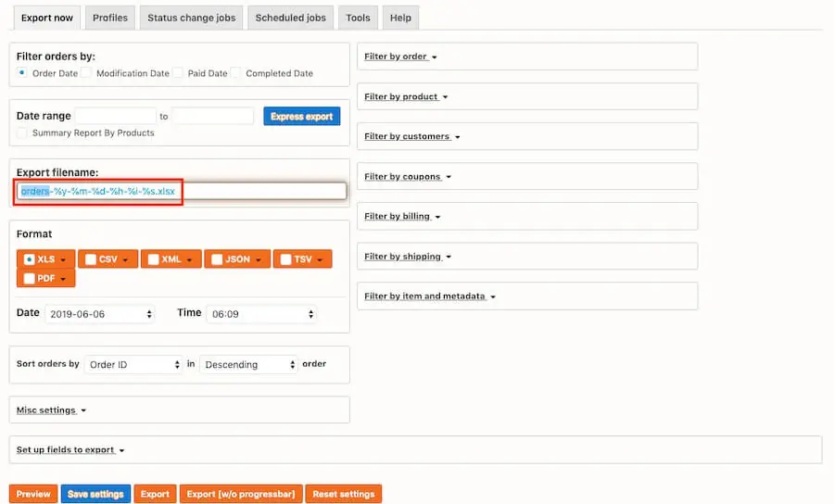Expand Filter by customers section
Viewport: 834px width, 504px height.
[x=412, y=136]
